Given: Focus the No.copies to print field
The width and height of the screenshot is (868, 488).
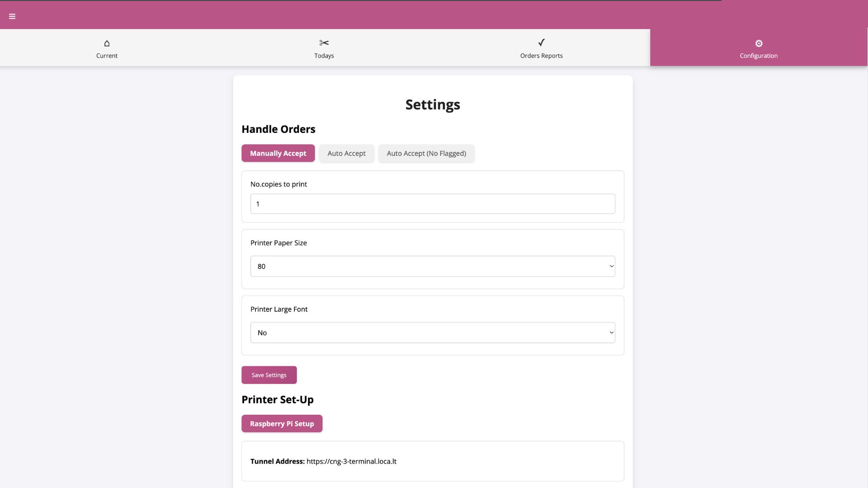Looking at the screenshot, I should tap(432, 204).
